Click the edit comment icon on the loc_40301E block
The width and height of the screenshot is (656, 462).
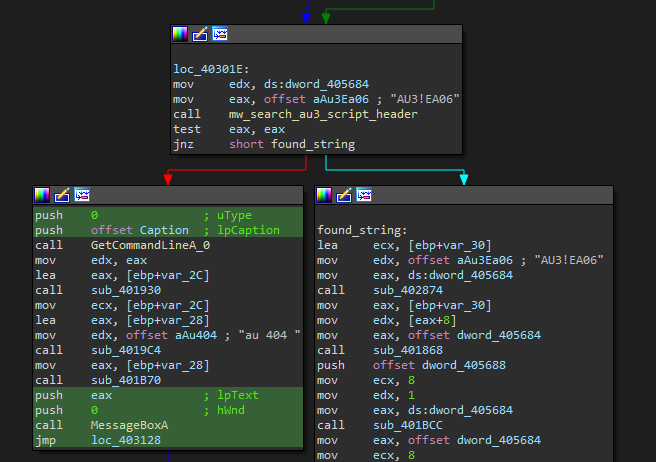pyautogui.click(x=200, y=34)
